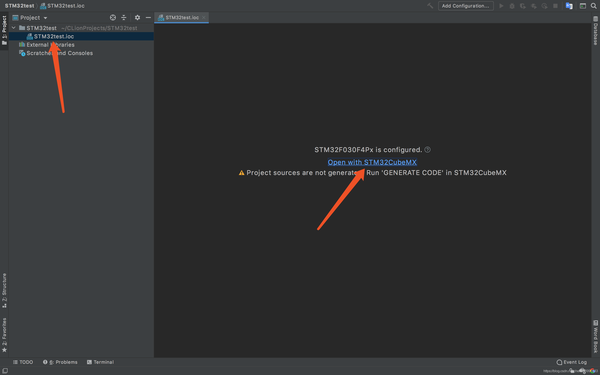The width and height of the screenshot is (600, 375).
Task: Click the terminal window icon in top toolbar
Action: tap(582, 6)
